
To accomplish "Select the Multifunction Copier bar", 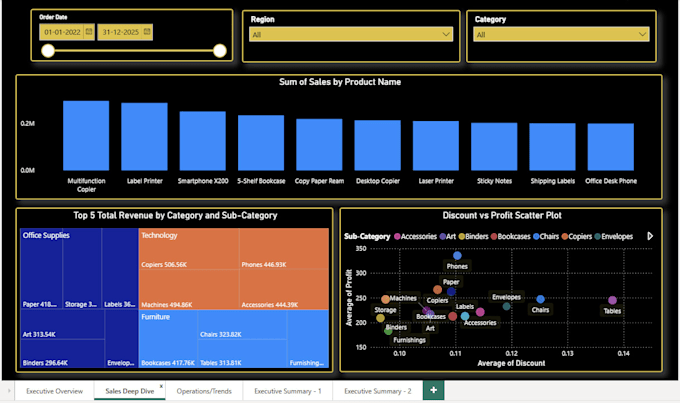I will (x=86, y=136).
